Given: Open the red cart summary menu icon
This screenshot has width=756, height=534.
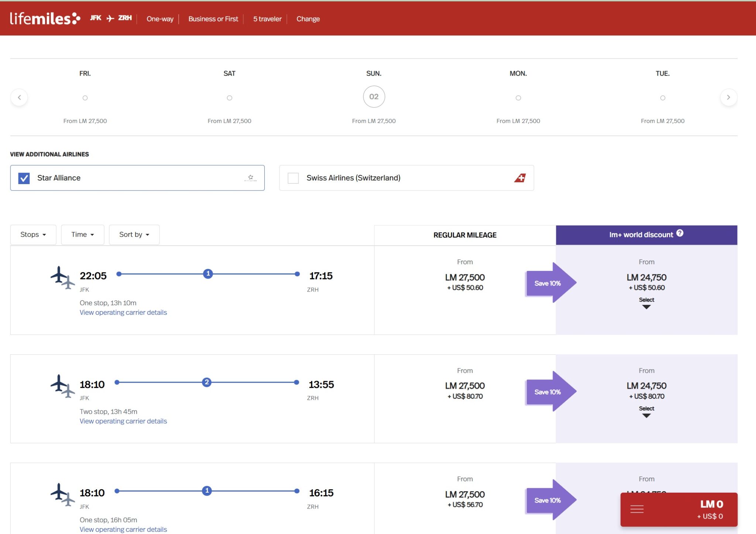Looking at the screenshot, I should click(637, 509).
